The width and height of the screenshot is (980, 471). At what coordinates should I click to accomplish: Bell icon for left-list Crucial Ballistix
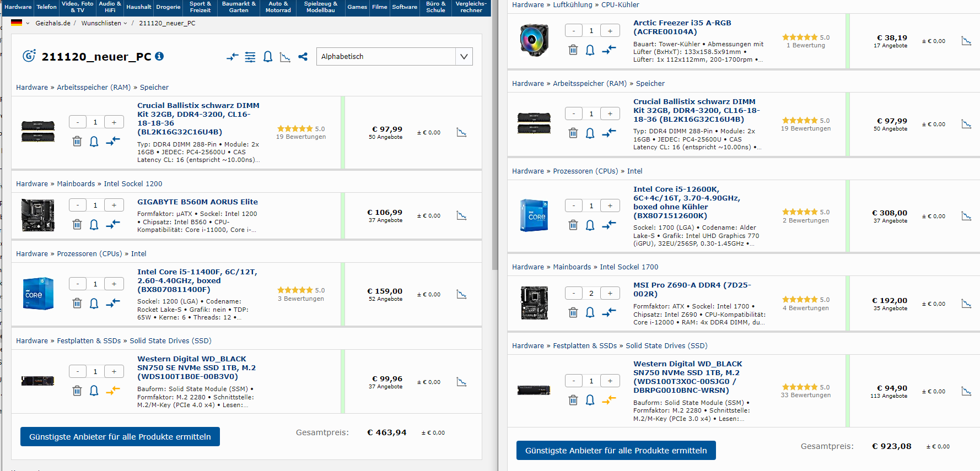(x=94, y=142)
